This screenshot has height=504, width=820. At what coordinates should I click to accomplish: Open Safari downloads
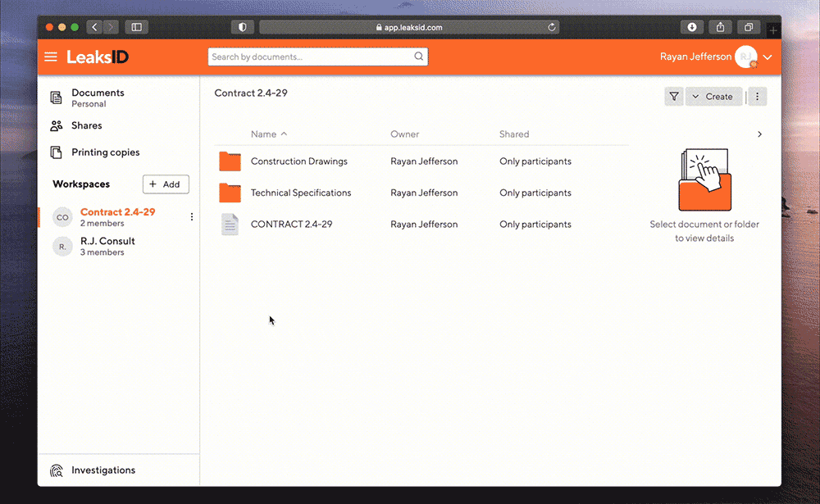click(692, 27)
